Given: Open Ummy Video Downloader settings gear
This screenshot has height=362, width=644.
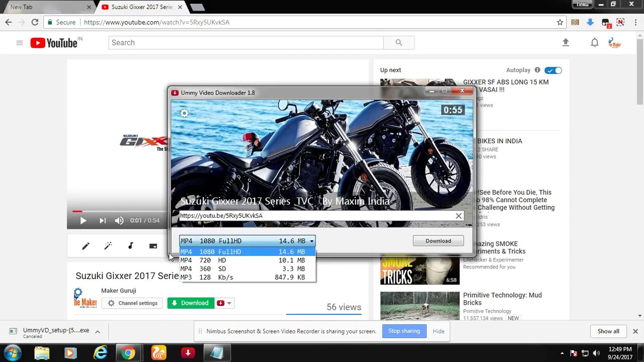Looking at the screenshot, I should click(x=185, y=113).
